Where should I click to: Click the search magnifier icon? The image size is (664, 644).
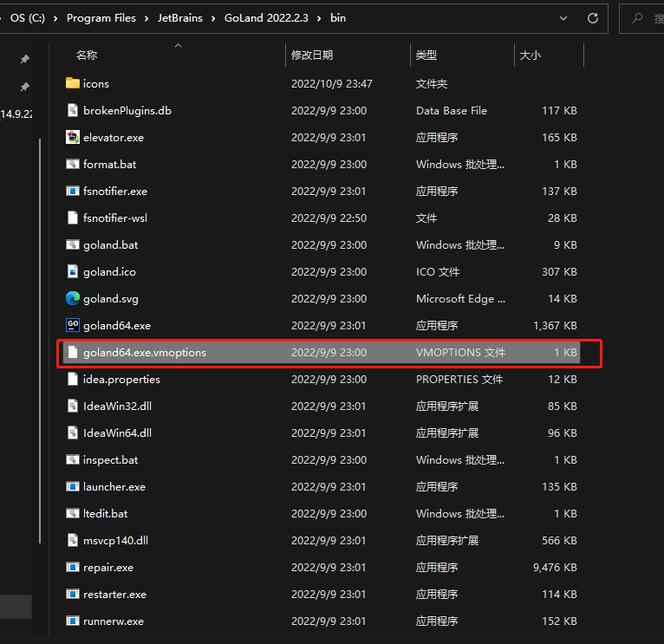pos(637,18)
